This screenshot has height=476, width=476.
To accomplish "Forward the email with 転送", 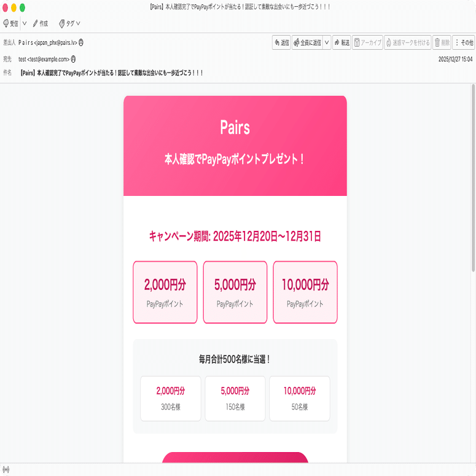I will click(x=342, y=42).
